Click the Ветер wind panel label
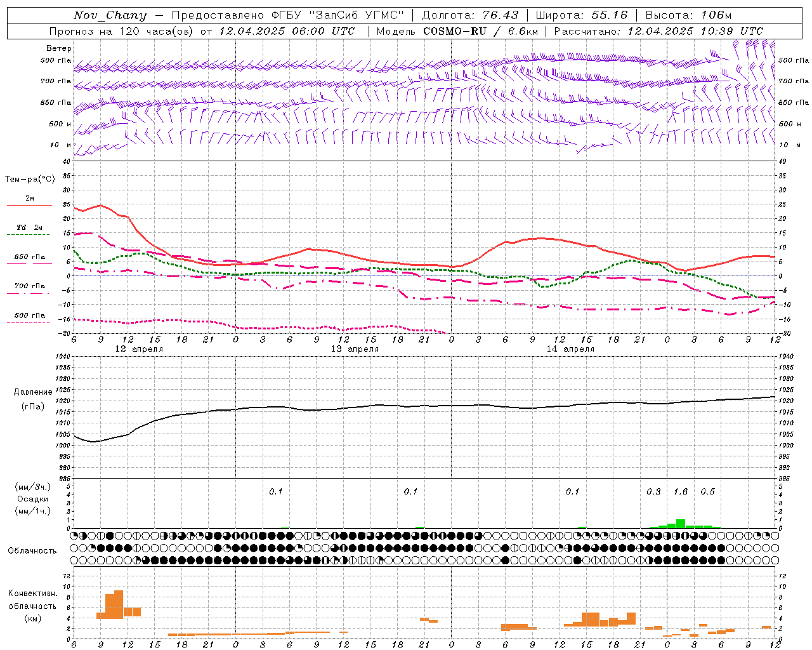The width and height of the screenshot is (812, 650). point(59,48)
